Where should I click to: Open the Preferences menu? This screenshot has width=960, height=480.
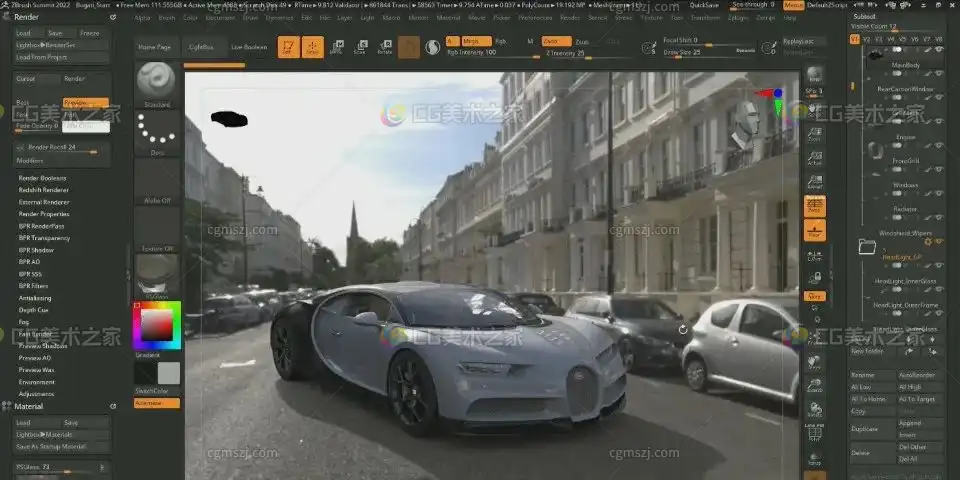tap(534, 18)
